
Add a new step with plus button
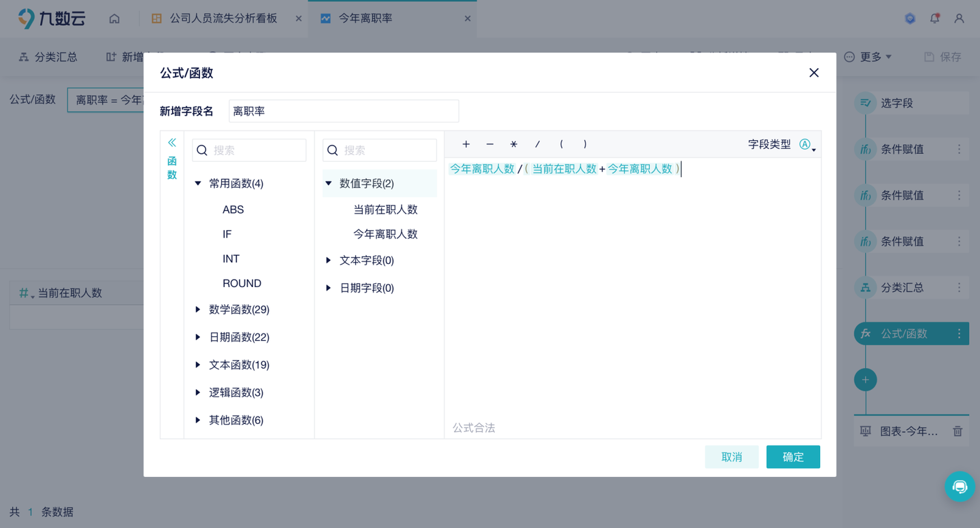(x=865, y=380)
